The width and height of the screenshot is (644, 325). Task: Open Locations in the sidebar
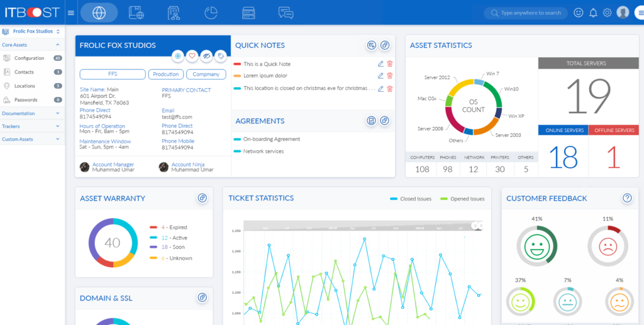point(32,86)
